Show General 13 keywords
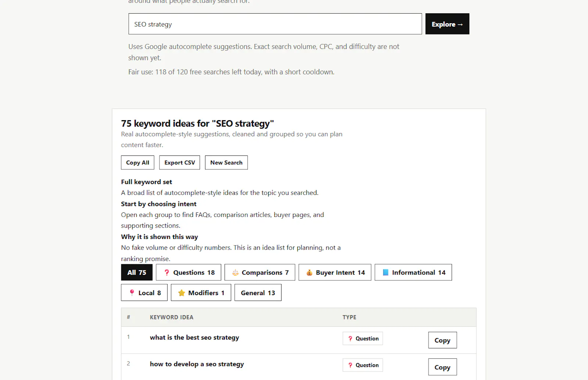588x380 pixels. point(258,293)
